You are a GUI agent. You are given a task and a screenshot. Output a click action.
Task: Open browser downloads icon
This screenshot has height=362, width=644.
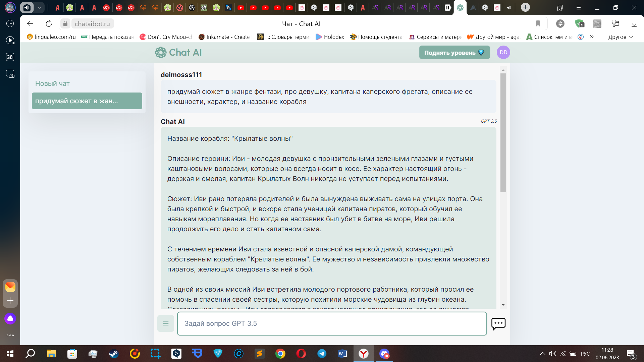pyautogui.click(x=634, y=23)
